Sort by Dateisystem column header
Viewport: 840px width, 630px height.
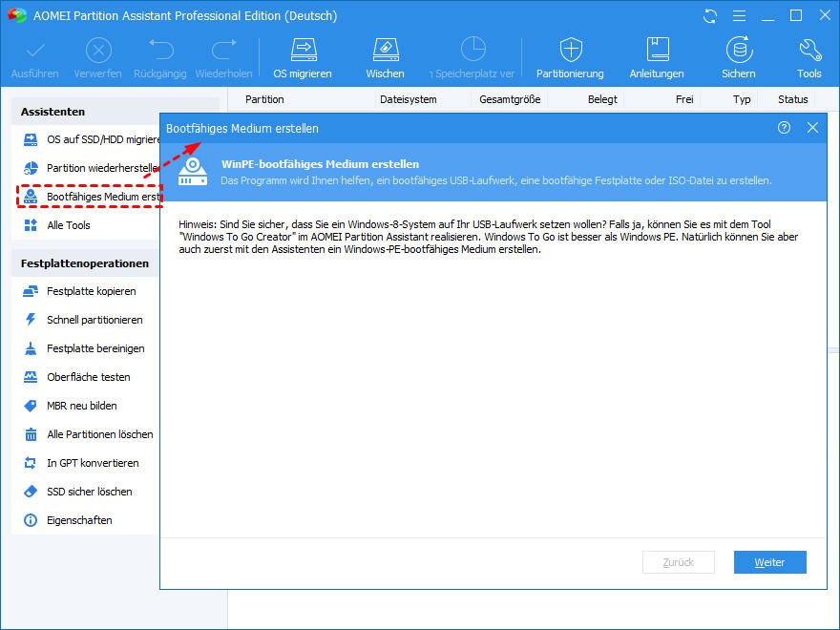409,99
